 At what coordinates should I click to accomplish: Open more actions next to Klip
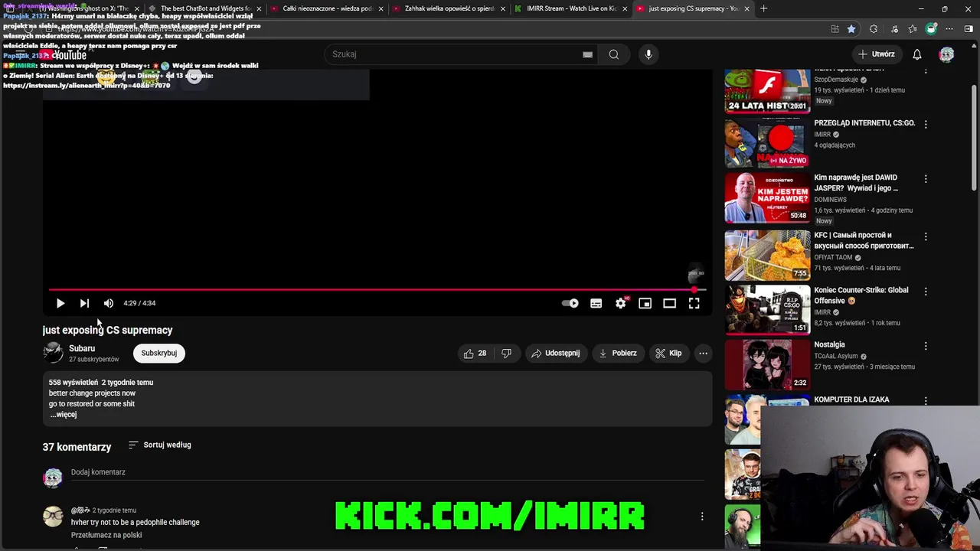[703, 353]
